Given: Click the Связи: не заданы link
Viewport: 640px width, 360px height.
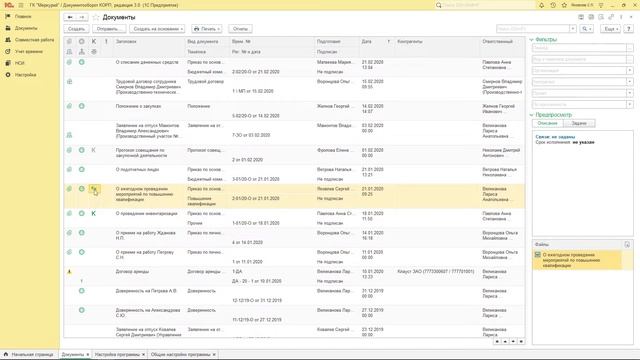Looking at the screenshot, I should (555, 137).
